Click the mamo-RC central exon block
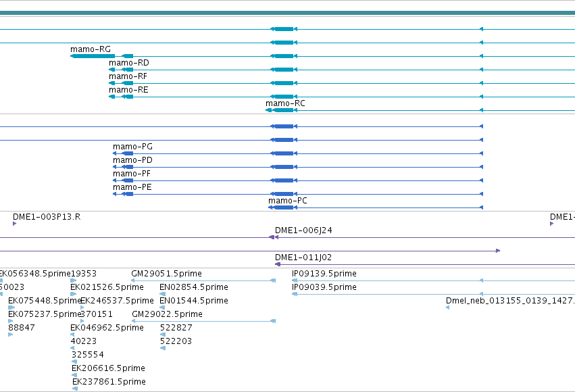The image size is (575, 392). (x=282, y=110)
